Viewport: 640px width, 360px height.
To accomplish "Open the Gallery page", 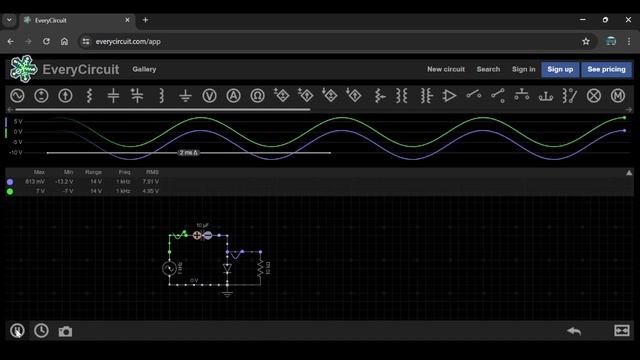I will (144, 69).
